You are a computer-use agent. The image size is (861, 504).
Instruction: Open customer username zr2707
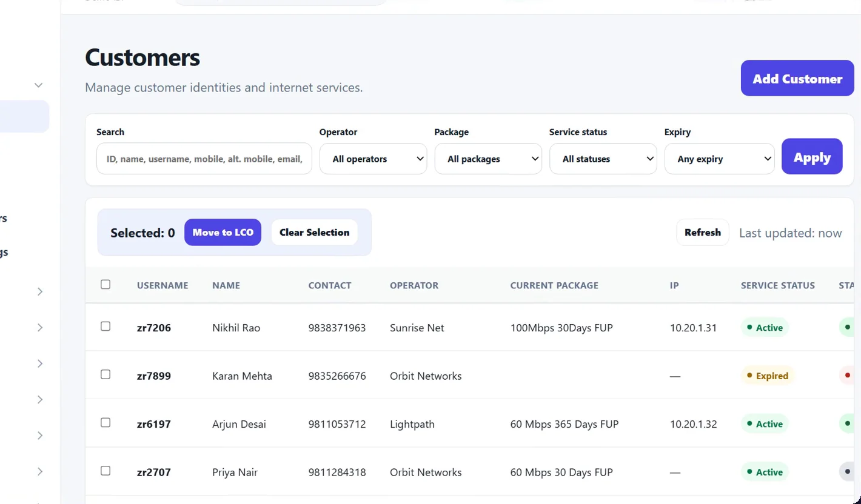(154, 472)
